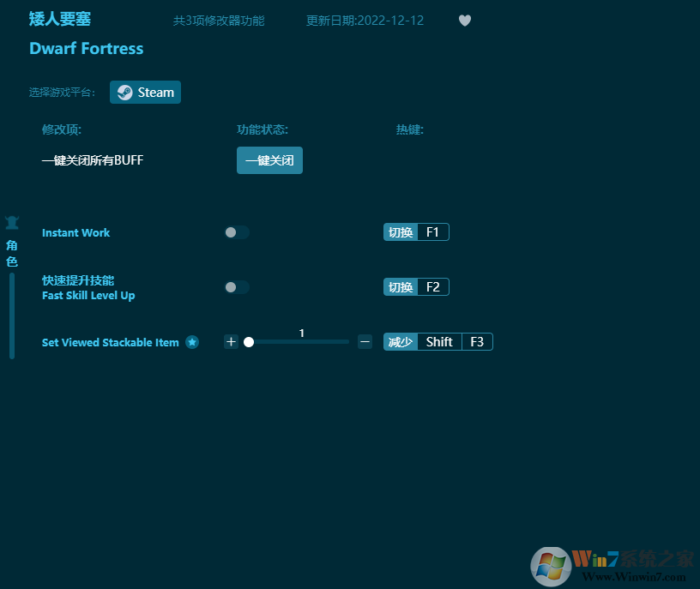Click the 切换 button for F1 hotkey
This screenshot has width=700, height=589.
[401, 232]
